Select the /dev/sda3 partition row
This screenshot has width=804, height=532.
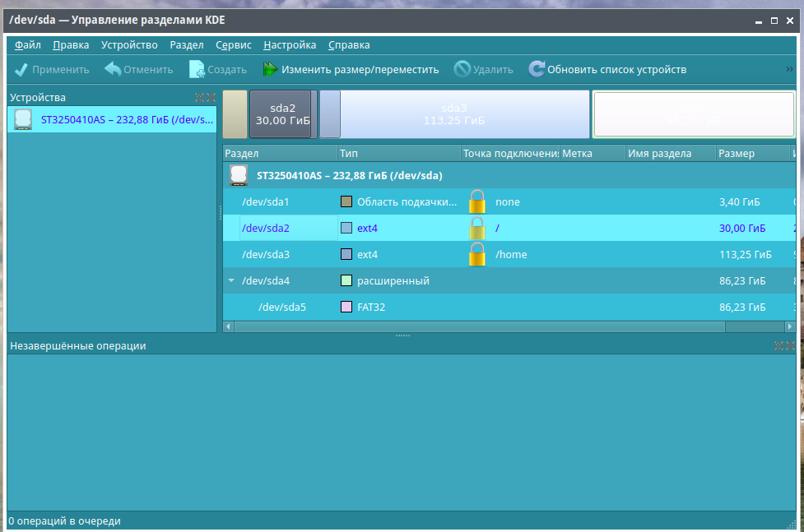coord(509,254)
